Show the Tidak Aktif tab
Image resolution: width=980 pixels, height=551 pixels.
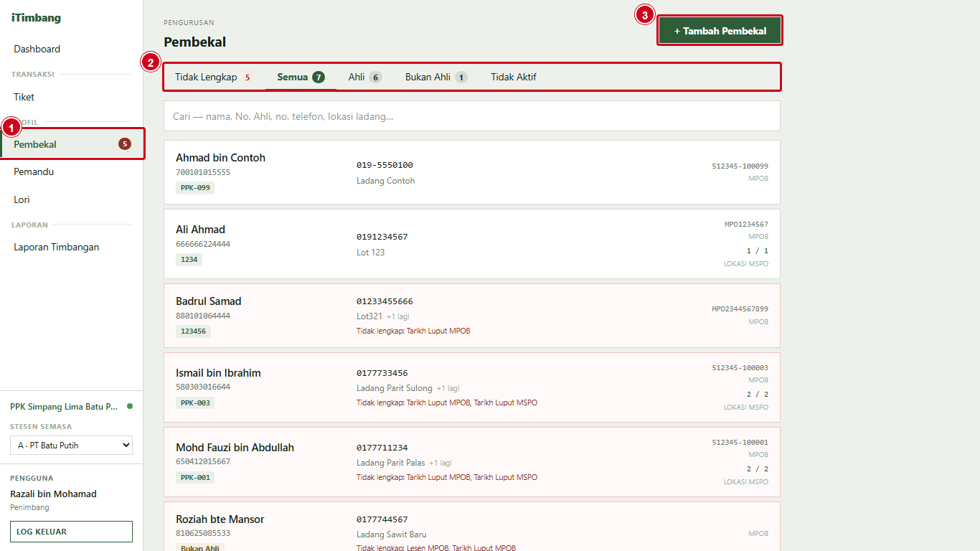coord(514,77)
